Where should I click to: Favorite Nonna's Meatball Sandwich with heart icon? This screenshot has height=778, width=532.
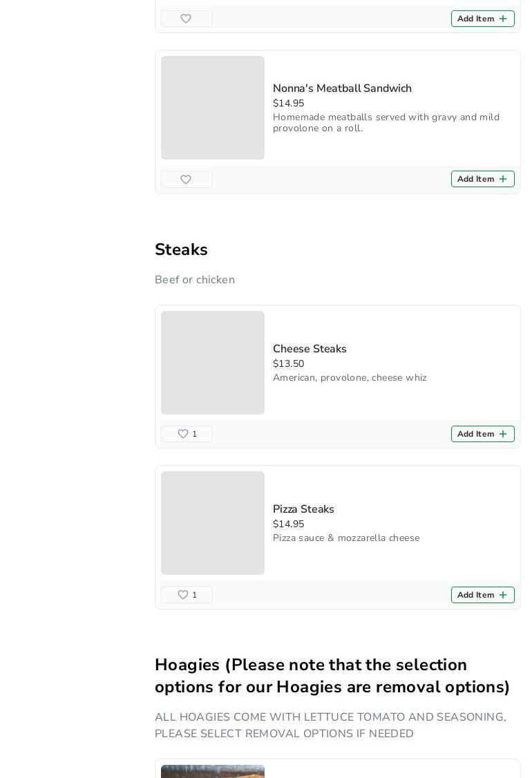(186, 180)
